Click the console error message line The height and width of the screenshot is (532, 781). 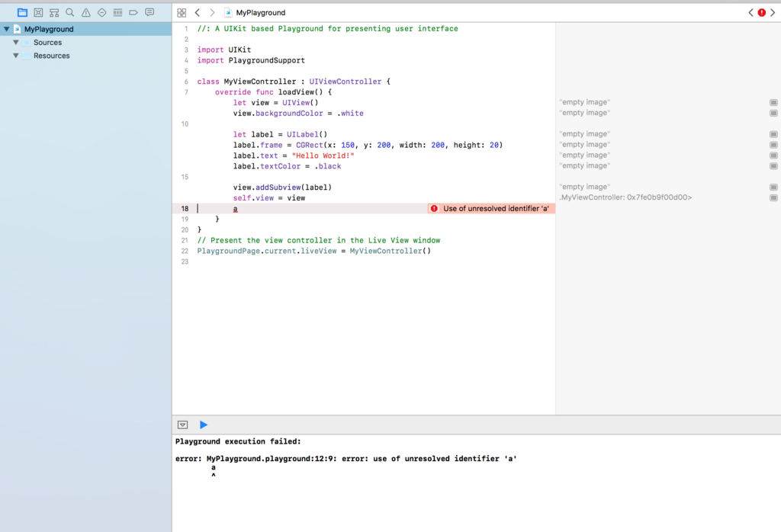346,458
